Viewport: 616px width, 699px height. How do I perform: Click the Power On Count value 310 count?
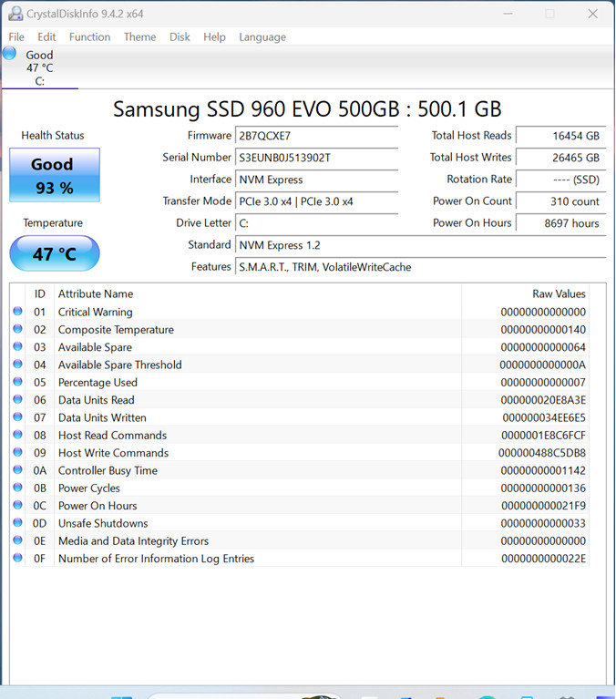coord(560,201)
